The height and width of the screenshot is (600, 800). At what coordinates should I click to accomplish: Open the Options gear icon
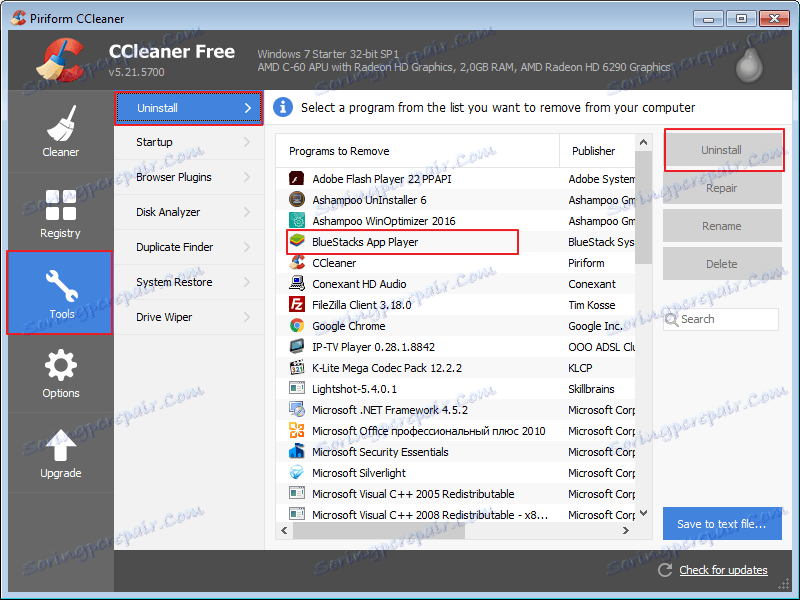click(x=61, y=365)
